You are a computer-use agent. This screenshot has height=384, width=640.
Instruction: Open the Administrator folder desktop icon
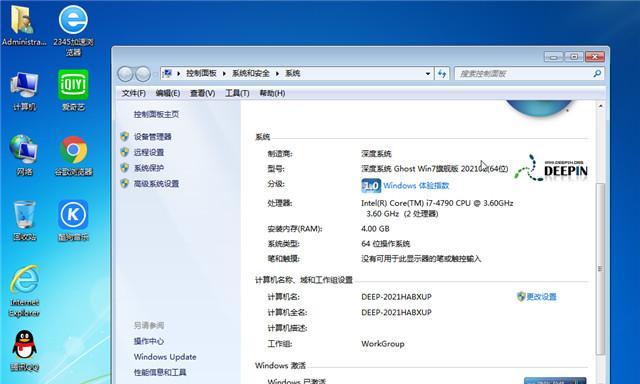point(23,25)
